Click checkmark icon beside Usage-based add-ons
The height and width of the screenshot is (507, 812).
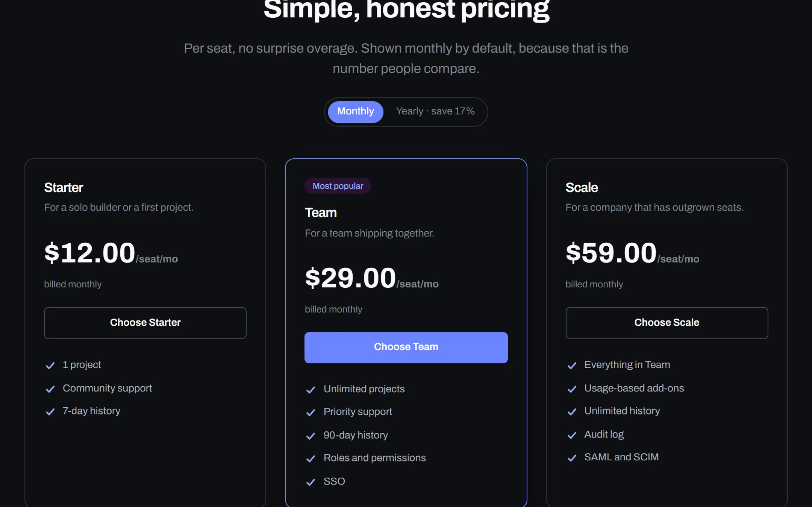pyautogui.click(x=572, y=389)
